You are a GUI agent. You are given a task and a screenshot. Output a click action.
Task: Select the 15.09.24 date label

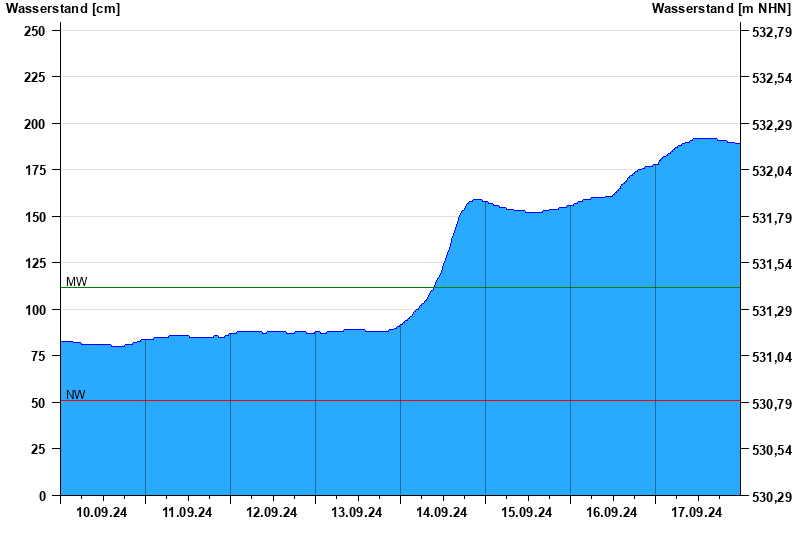pyautogui.click(x=527, y=512)
